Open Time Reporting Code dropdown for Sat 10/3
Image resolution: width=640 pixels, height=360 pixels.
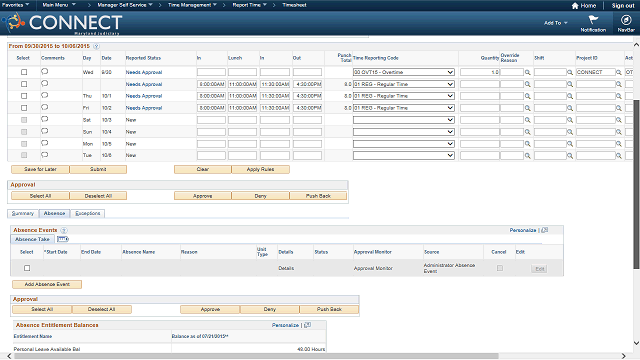pos(404,120)
